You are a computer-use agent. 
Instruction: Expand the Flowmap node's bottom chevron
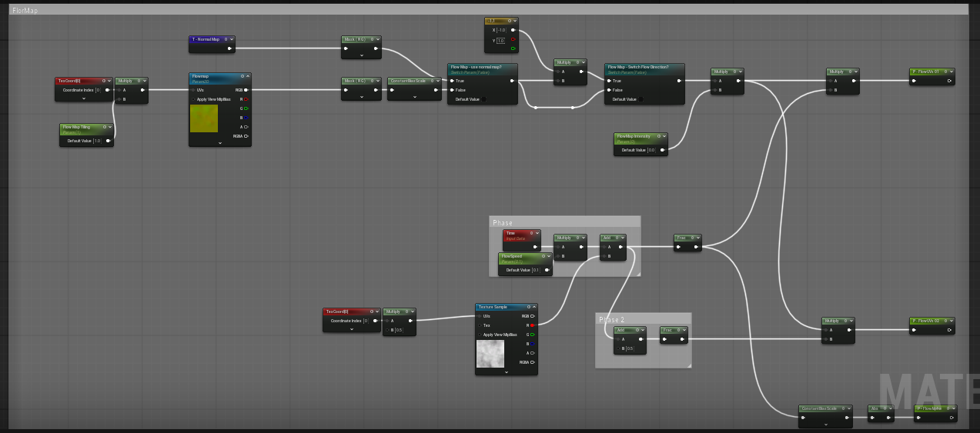220,143
